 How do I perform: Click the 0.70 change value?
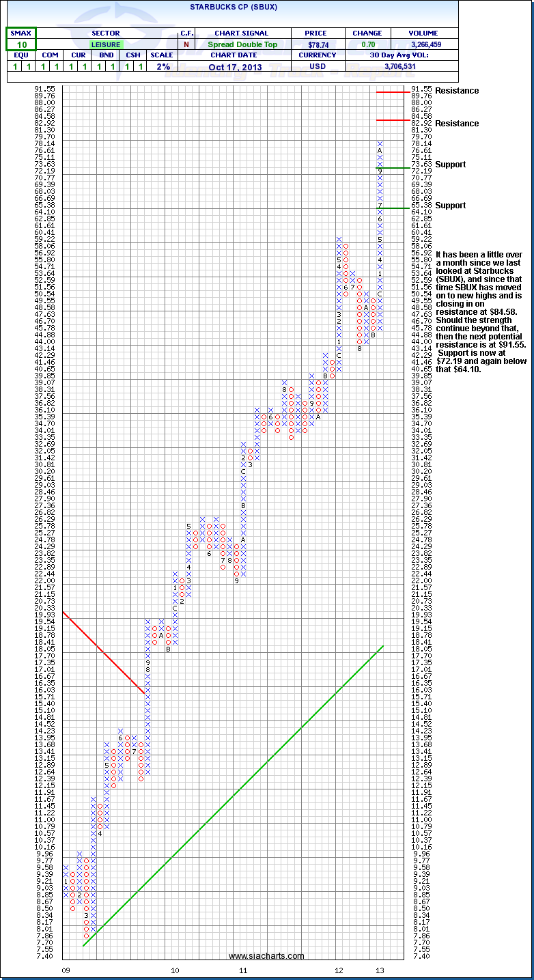pyautogui.click(x=367, y=44)
